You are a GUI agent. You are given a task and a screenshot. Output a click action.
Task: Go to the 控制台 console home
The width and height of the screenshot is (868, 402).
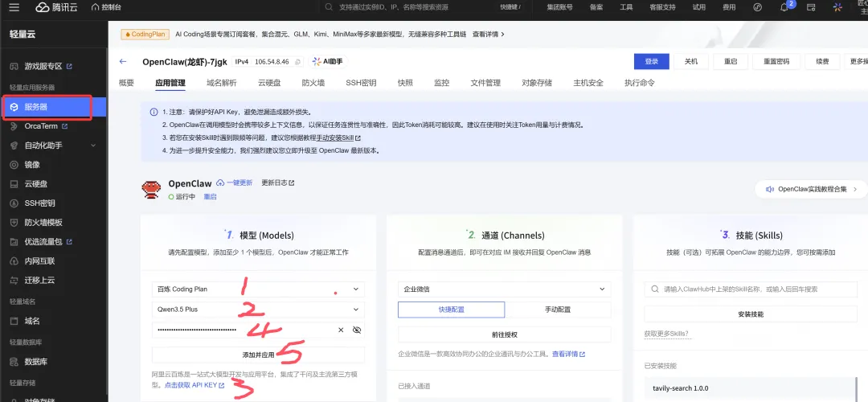click(107, 7)
